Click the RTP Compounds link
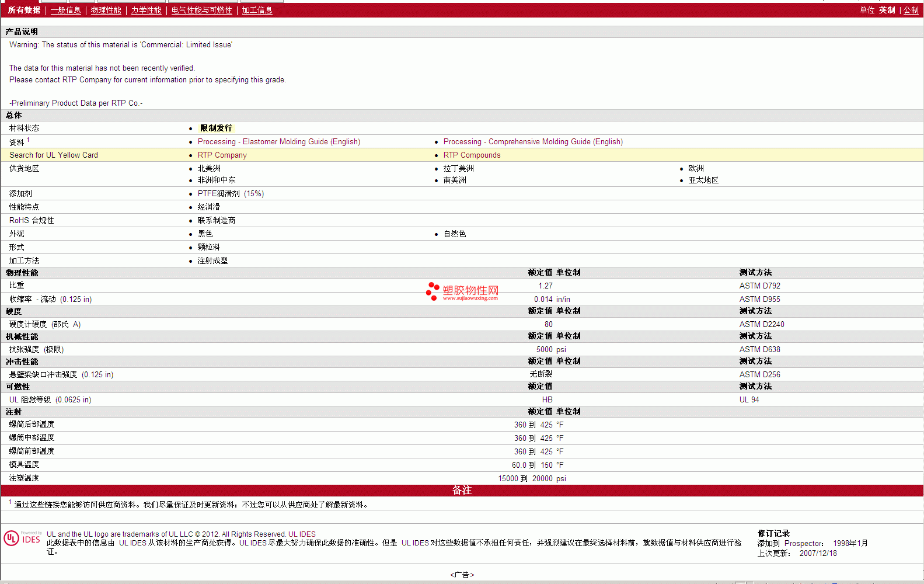 click(x=472, y=155)
